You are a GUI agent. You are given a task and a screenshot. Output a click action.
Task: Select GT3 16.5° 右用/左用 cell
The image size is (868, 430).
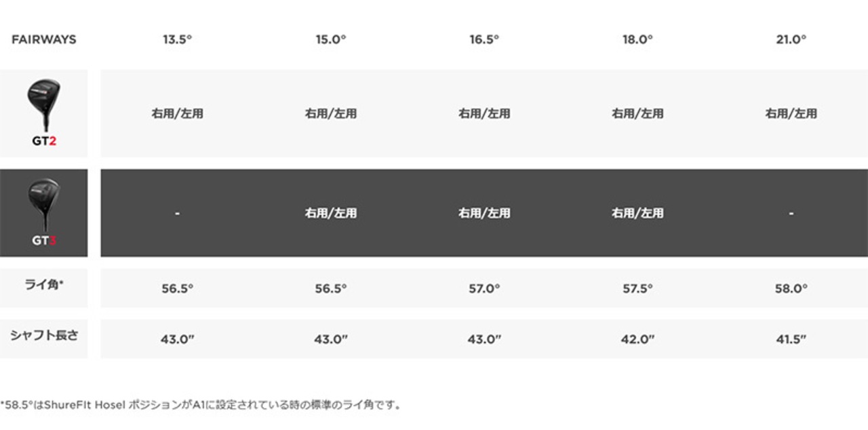(484, 213)
